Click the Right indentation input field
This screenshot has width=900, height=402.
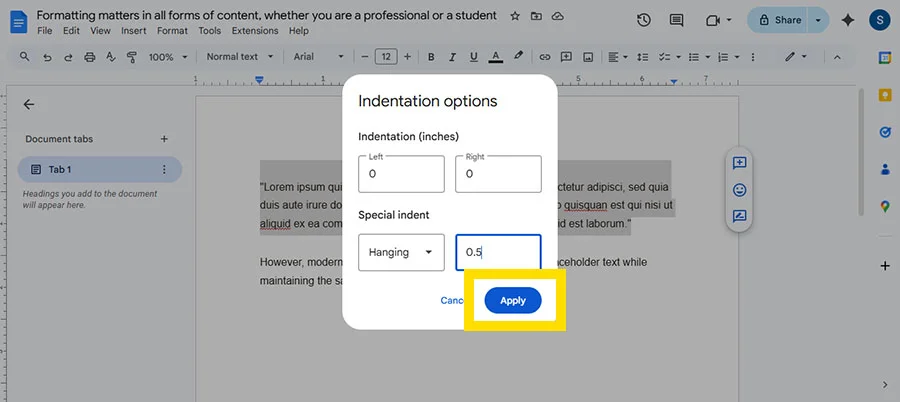pos(498,174)
